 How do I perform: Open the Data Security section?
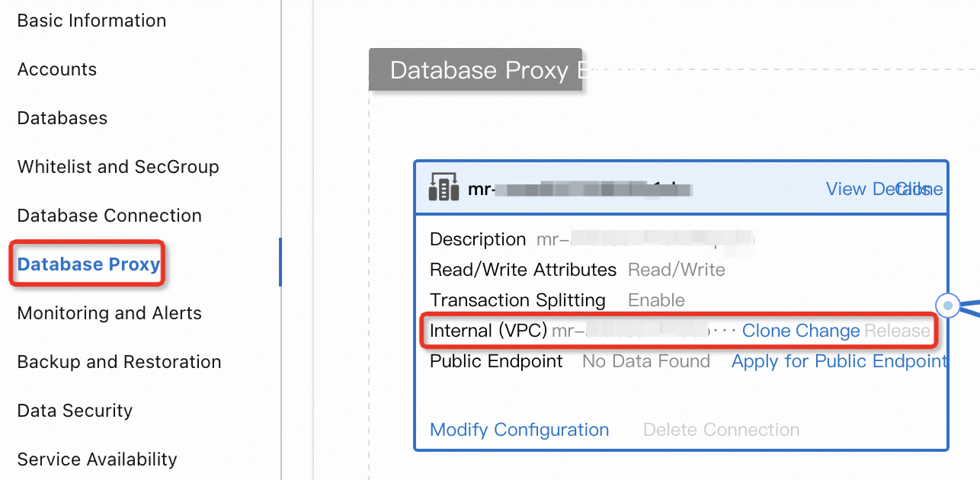pyautogui.click(x=75, y=411)
